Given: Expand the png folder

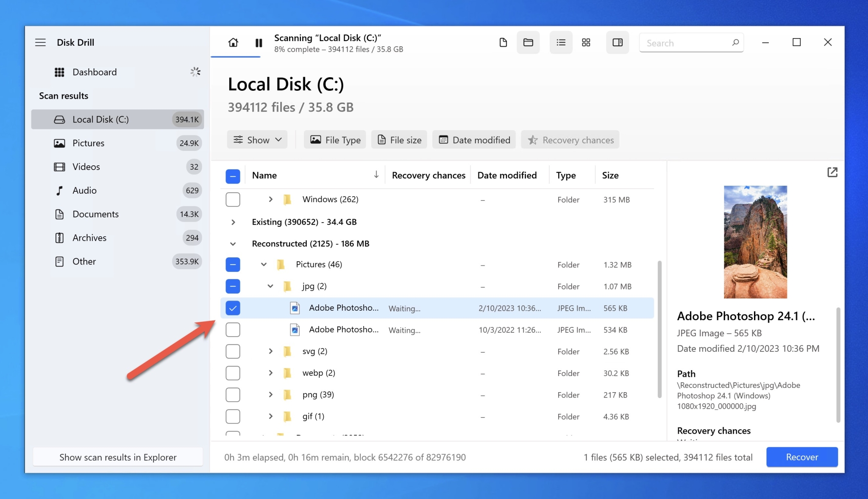Looking at the screenshot, I should [x=270, y=394].
